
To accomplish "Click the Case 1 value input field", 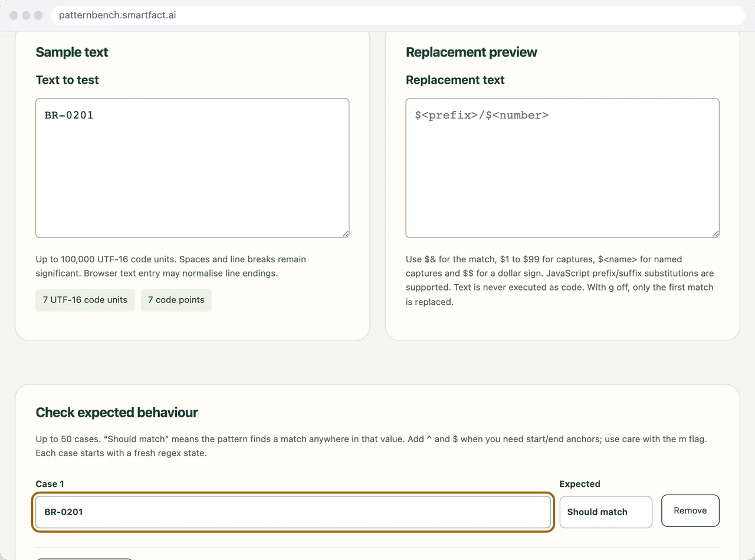I will pos(293,512).
